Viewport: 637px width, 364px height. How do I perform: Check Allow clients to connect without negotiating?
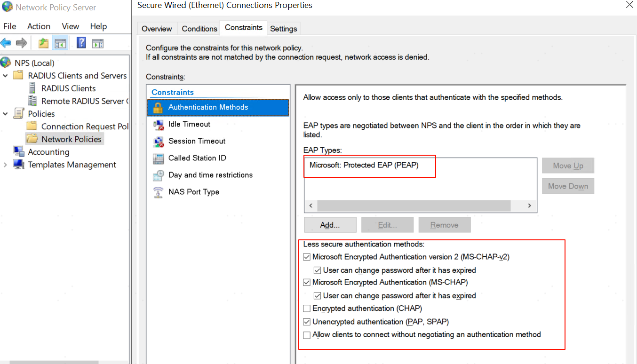307,335
